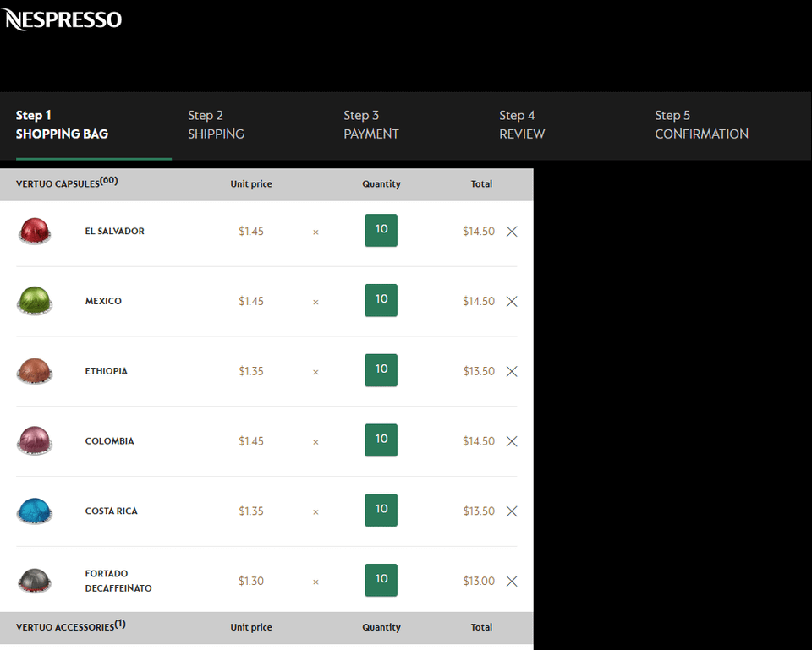Open Ethiopia copper capsule image
812x650 pixels.
35,370
